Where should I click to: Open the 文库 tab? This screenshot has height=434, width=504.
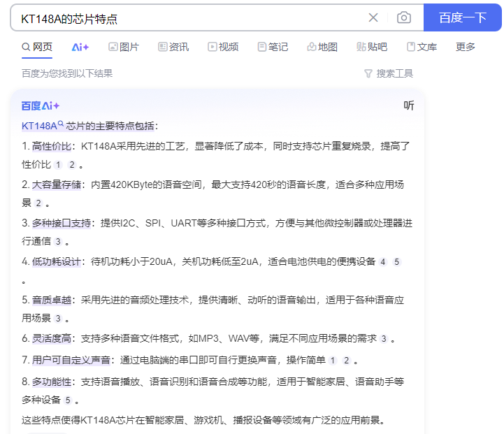click(422, 47)
